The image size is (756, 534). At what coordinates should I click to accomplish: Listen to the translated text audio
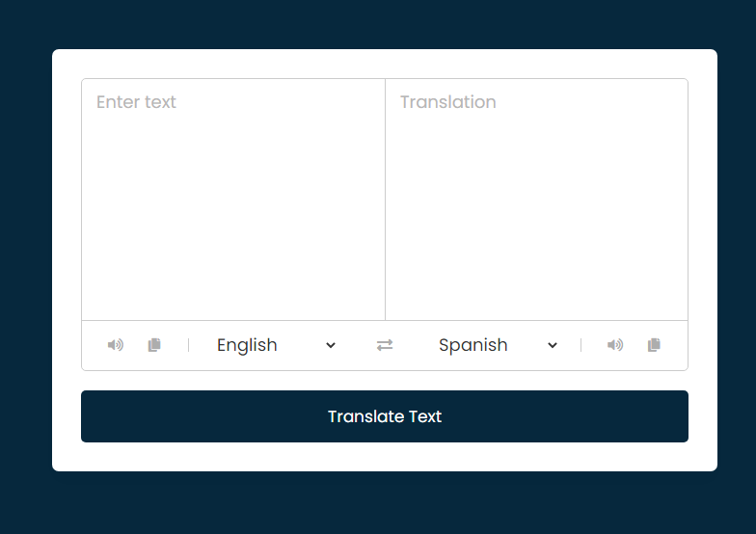(615, 345)
